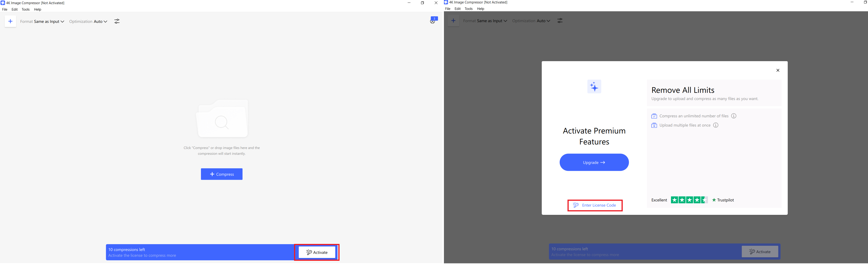Click settings sliders icon in right window
Image resolution: width=868 pixels, height=264 pixels.
[x=560, y=21]
